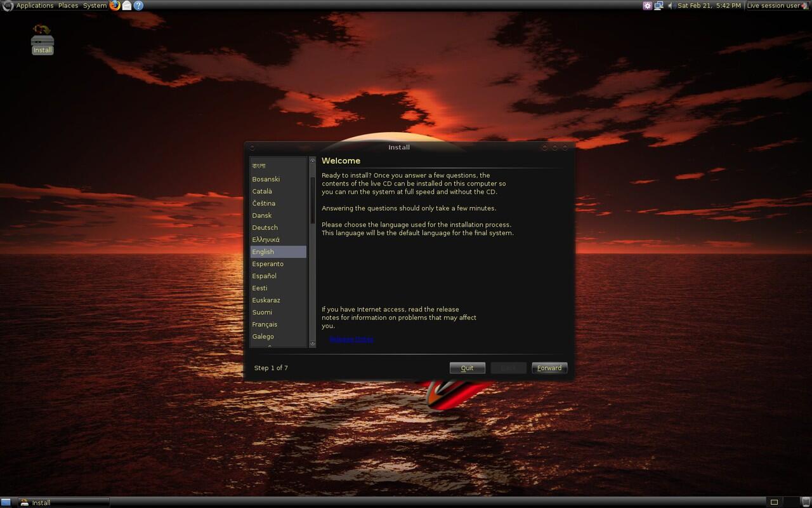812x508 pixels.
Task: Open the Help icon in the top panel
Action: (138, 5)
